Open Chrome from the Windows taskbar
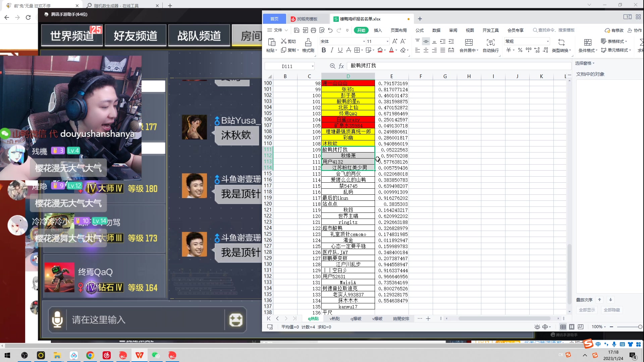Screen dimensions: 644x362 point(90,355)
